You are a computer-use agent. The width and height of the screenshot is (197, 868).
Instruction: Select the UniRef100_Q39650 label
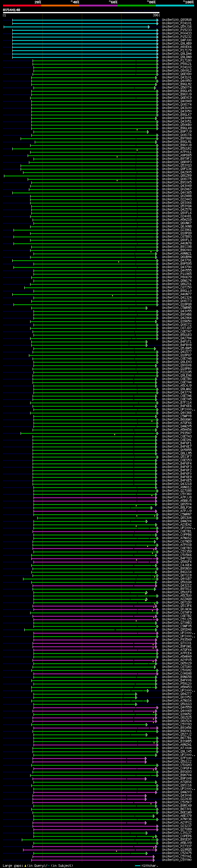(176, 321)
